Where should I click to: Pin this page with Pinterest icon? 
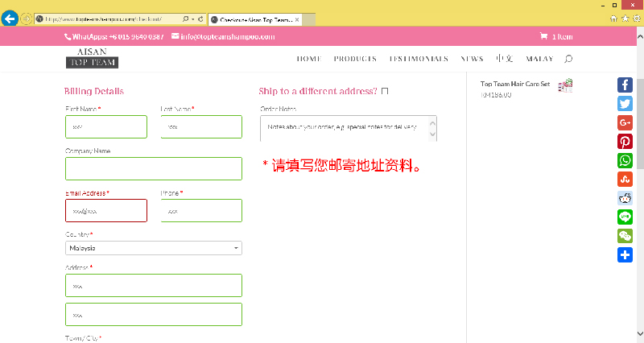point(625,141)
